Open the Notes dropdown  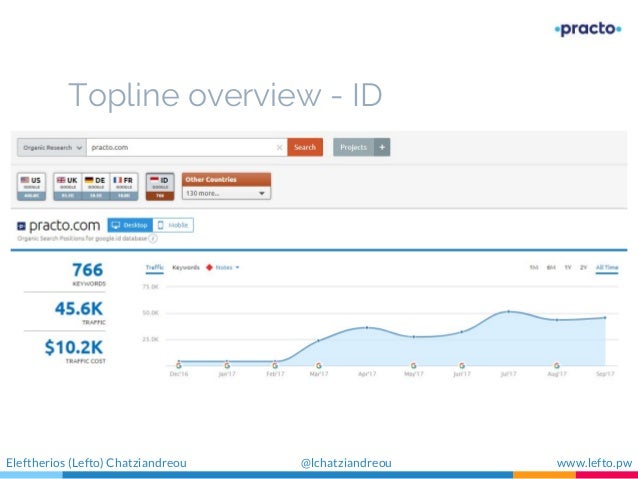coord(227,267)
